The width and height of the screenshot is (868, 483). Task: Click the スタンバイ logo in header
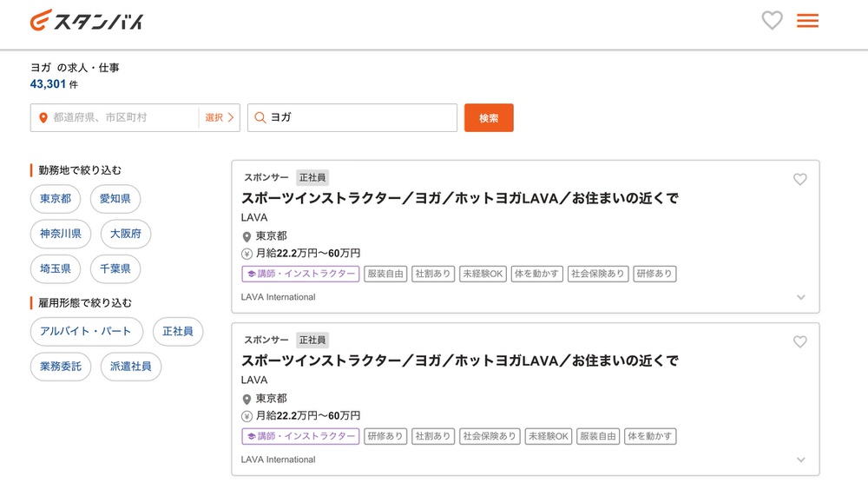pos(87,22)
